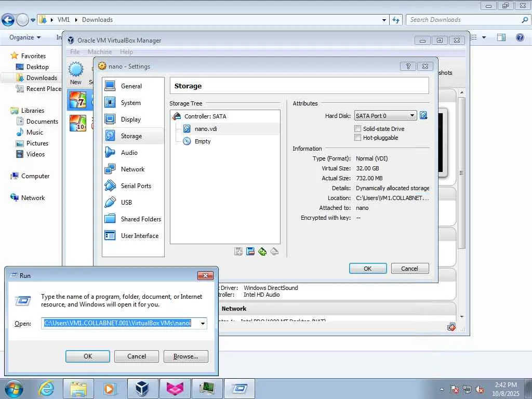Viewport: 532px width, 399px height.
Task: Click Cancel in Run dialog
Action: [x=137, y=356]
